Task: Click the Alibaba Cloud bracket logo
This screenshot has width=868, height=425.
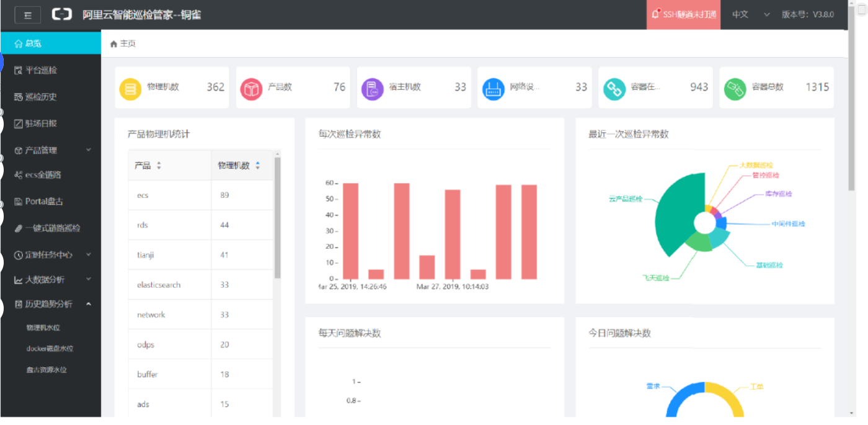Action: [x=62, y=14]
